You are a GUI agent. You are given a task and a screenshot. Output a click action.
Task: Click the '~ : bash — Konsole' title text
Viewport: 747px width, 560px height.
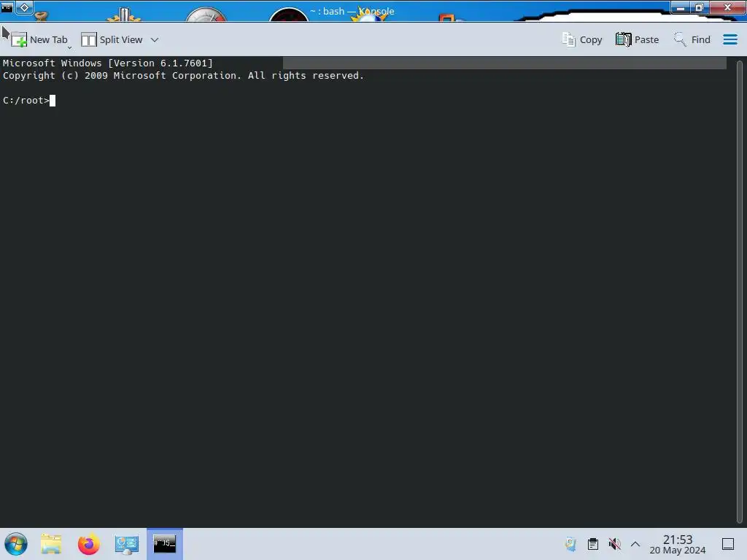point(352,11)
